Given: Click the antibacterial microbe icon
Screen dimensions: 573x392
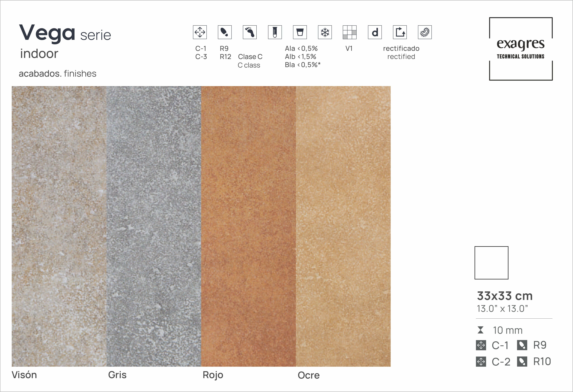Looking at the screenshot, I should point(425,32).
